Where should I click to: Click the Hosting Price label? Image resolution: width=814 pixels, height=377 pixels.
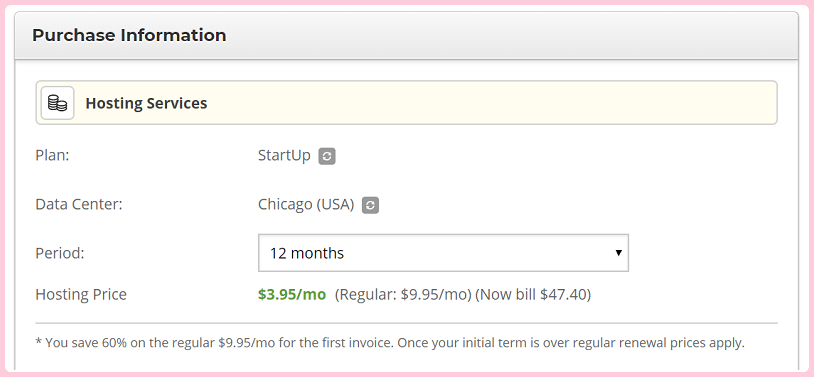pos(81,294)
